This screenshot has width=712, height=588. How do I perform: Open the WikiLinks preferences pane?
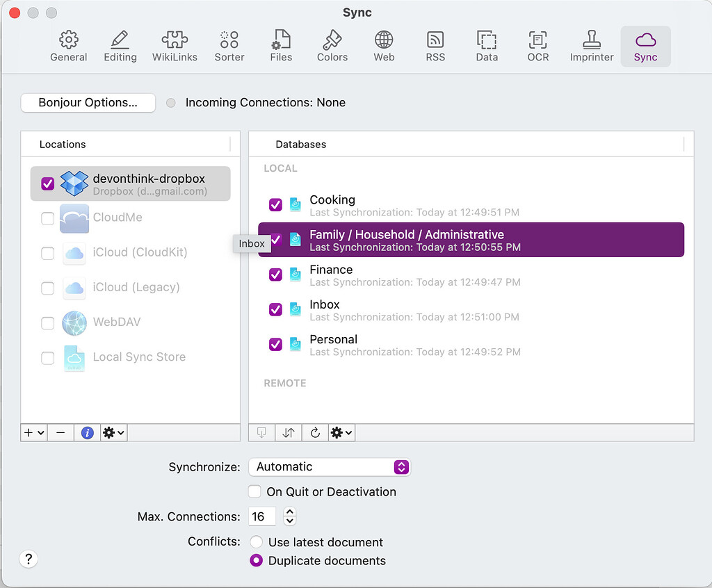[x=175, y=46]
